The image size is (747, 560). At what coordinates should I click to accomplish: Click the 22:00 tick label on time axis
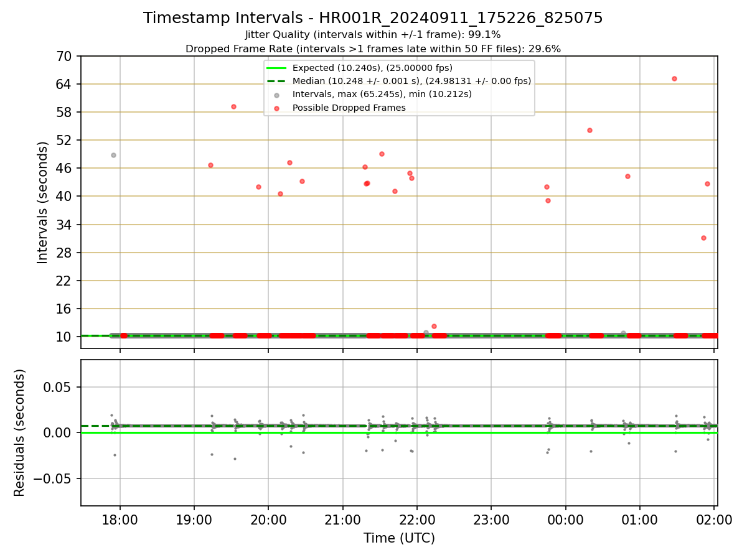pyautogui.click(x=417, y=520)
